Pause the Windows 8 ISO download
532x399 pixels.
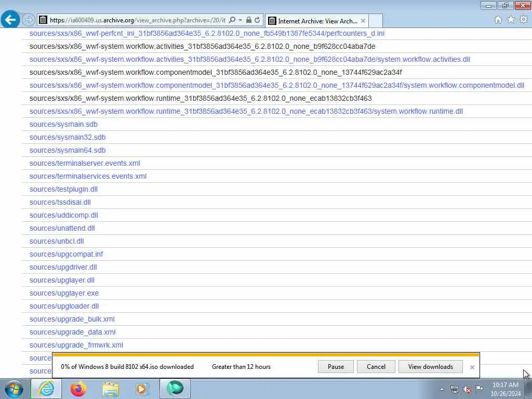point(336,367)
